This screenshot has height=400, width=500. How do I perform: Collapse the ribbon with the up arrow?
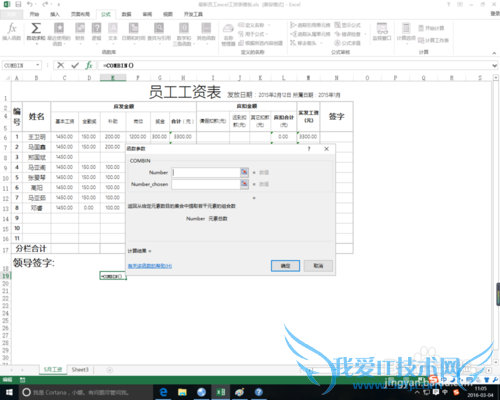click(x=494, y=53)
